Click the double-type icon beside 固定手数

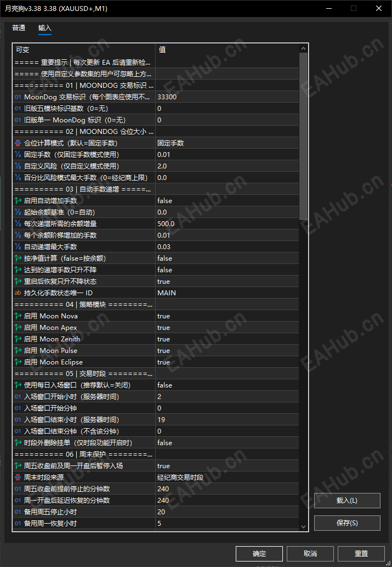pyautogui.click(x=18, y=154)
